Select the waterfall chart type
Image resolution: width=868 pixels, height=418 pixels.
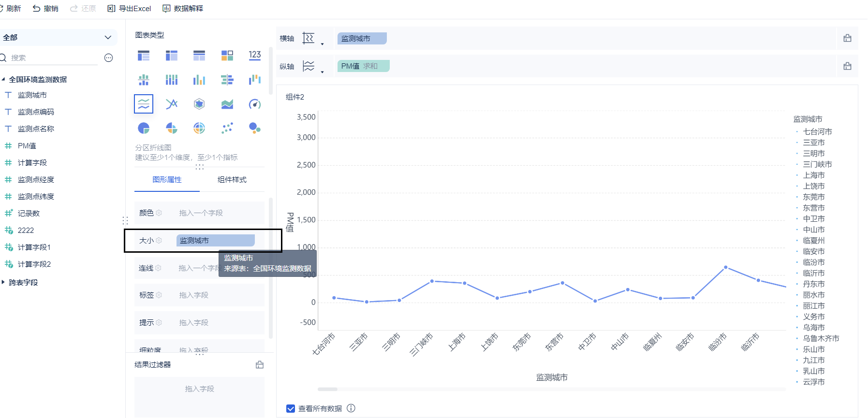(x=255, y=80)
